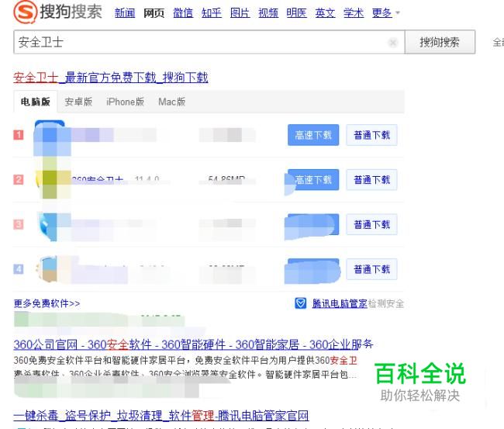
Task: Click 高速下载 for item 1
Action: (313, 135)
